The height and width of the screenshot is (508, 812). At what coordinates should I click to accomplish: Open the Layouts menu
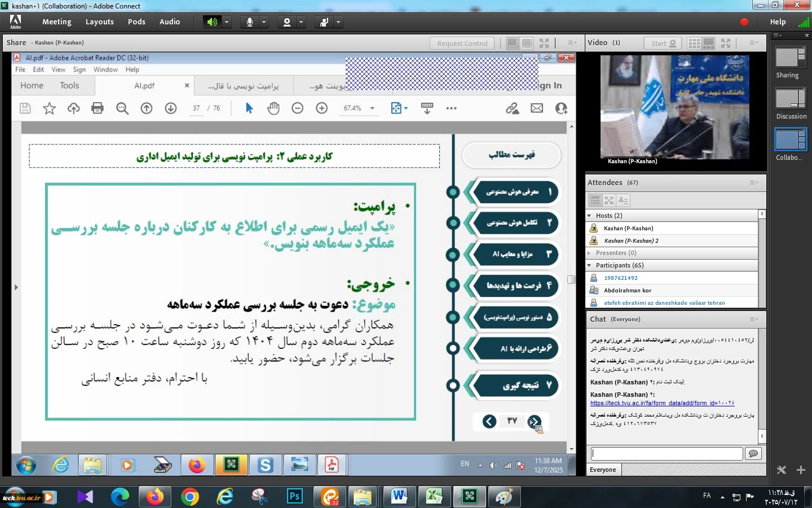click(99, 22)
